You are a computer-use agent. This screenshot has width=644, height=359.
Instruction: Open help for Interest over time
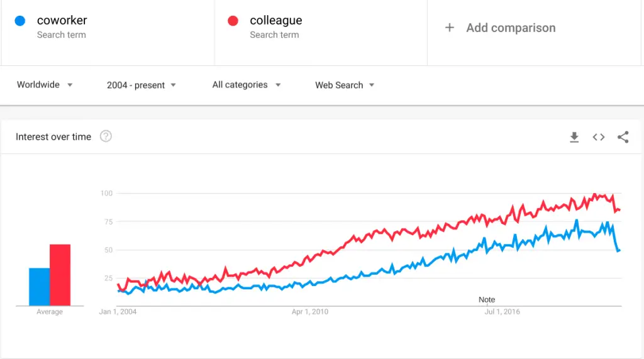point(106,136)
